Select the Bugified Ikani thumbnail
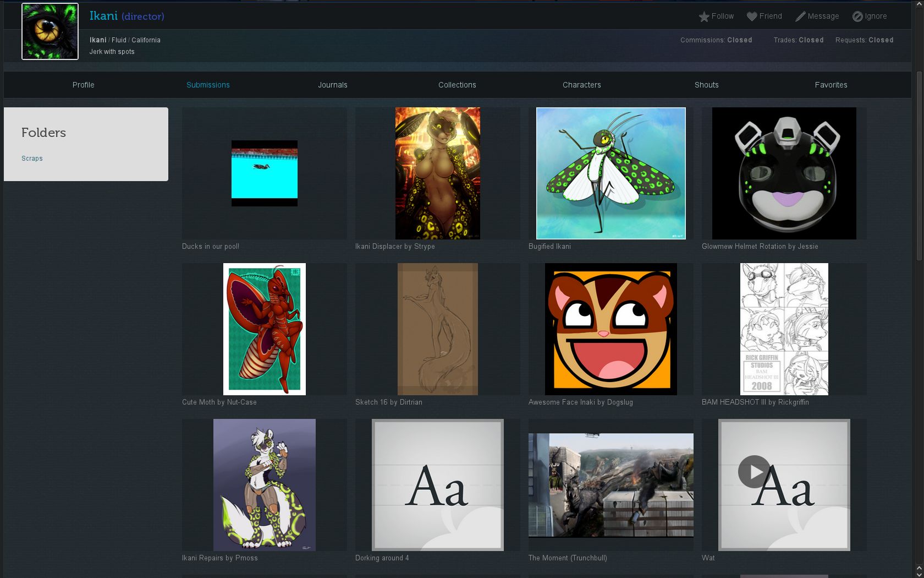This screenshot has height=578, width=924. pyautogui.click(x=610, y=173)
